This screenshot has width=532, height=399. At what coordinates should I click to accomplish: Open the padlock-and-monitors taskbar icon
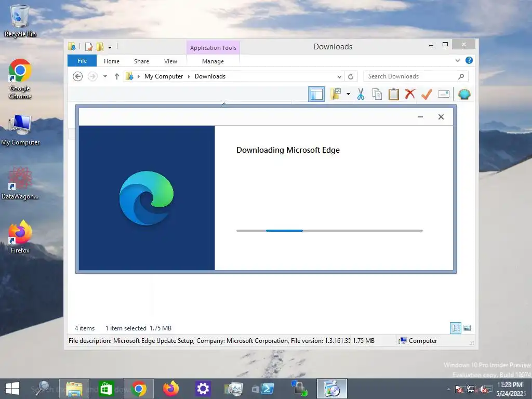(299, 389)
